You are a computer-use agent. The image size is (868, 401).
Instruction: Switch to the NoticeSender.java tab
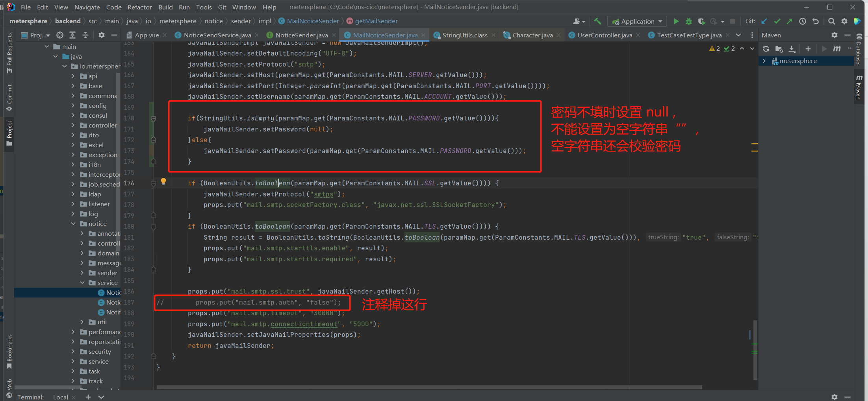[x=301, y=35]
